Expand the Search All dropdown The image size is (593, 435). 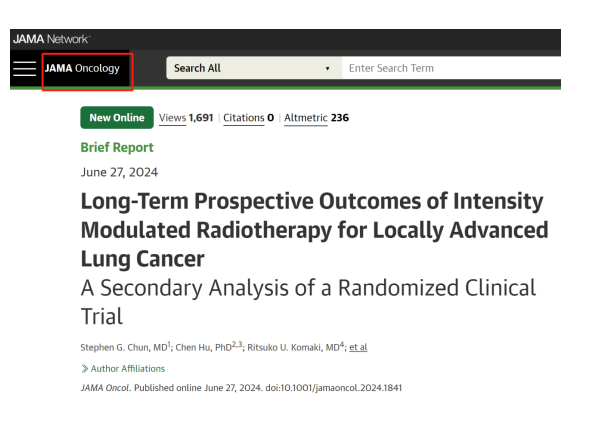[254, 68]
